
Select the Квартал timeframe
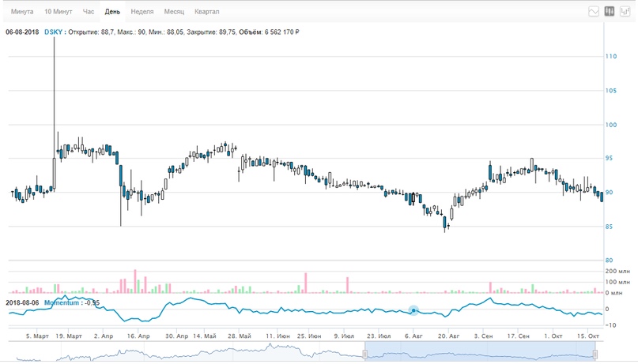[x=207, y=12]
